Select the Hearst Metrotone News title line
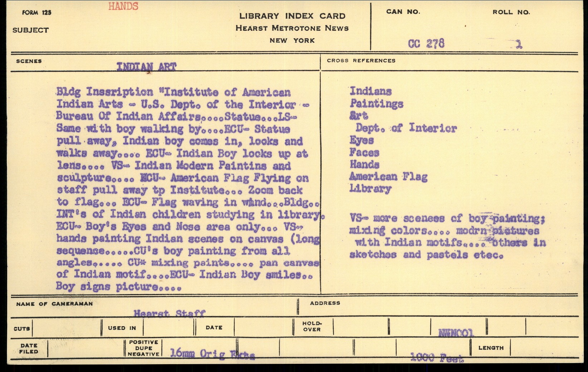This screenshot has height=372, width=588. point(292,28)
